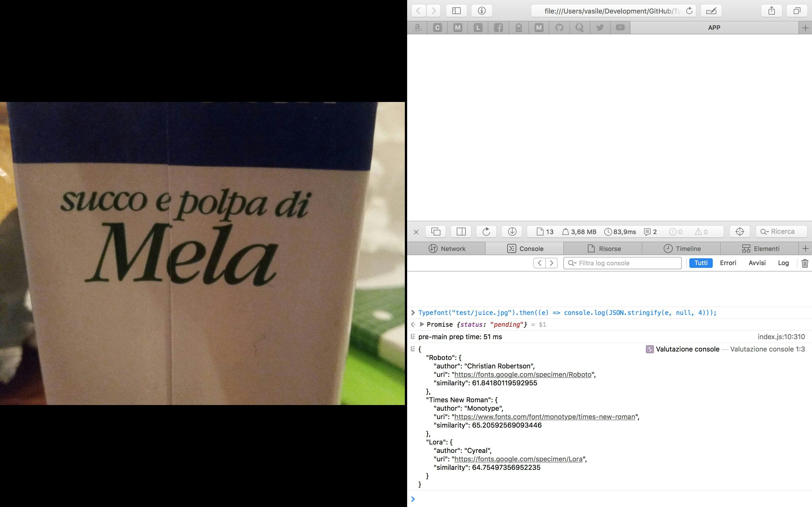Select the Tutti log filter
The image size is (812, 507).
pyautogui.click(x=701, y=263)
